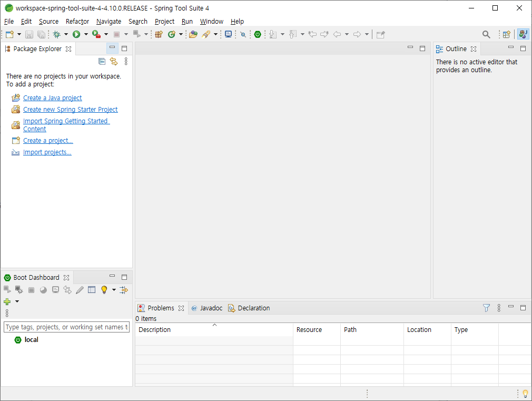
Task: Open the Coverage configurations dropdown arrow
Action: [x=106, y=34]
